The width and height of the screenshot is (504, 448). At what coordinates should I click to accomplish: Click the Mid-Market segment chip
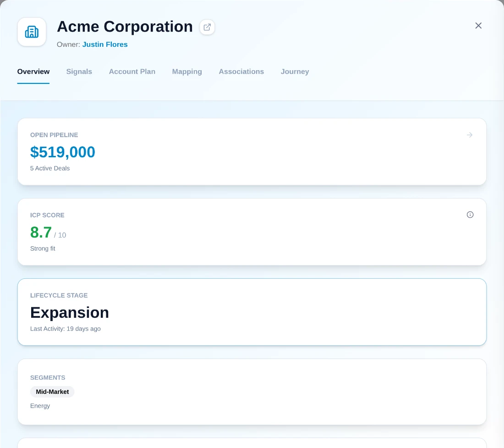pos(52,392)
